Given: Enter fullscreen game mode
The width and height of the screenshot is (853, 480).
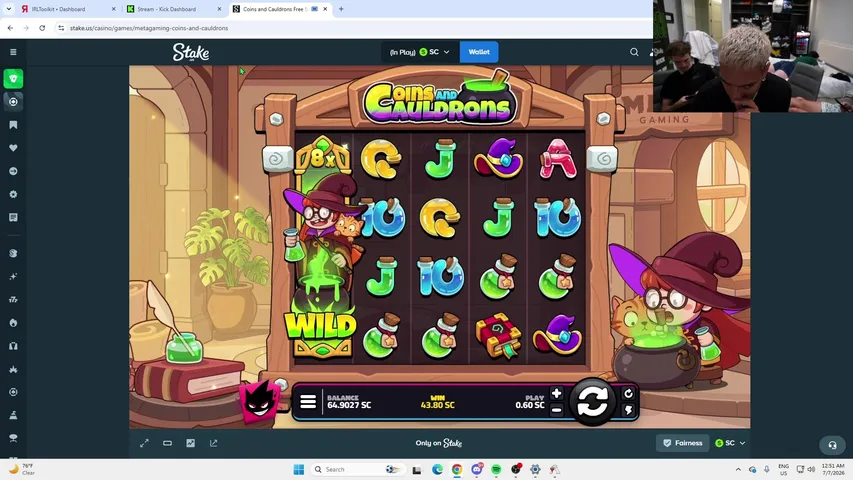Looking at the screenshot, I should coord(144,443).
